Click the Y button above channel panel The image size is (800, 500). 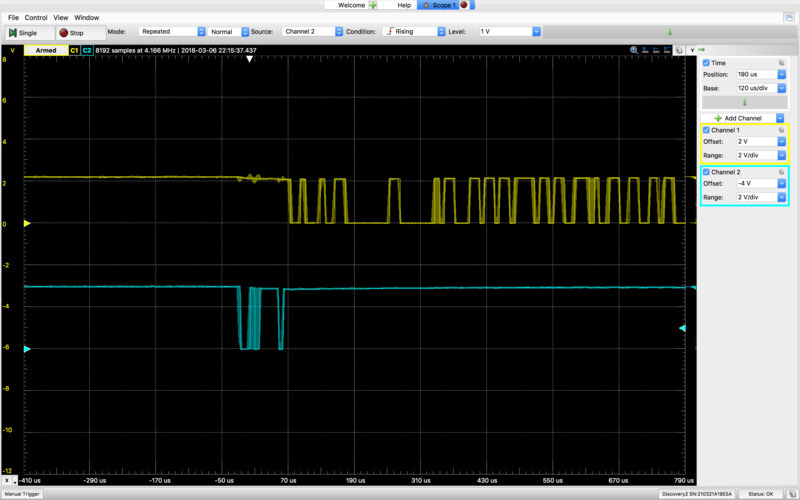[692, 50]
